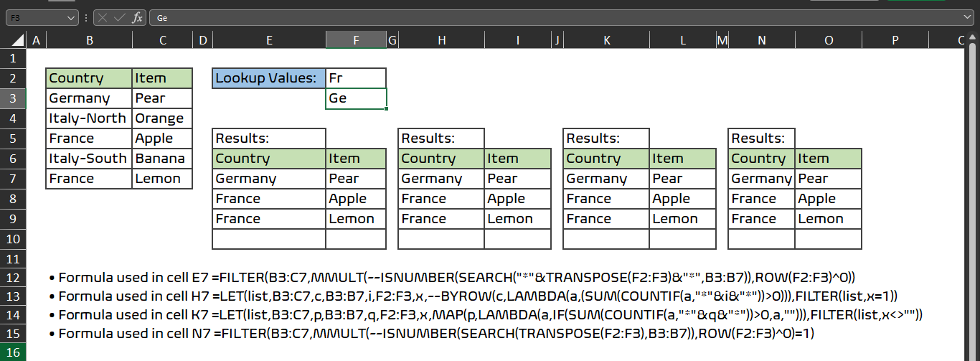Viewport: 980px width, 361px height.
Task: Select column I header
Action: [x=518, y=41]
